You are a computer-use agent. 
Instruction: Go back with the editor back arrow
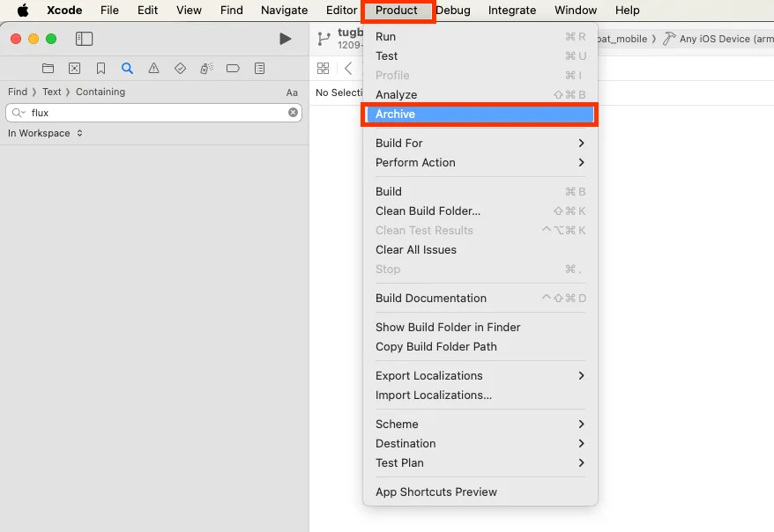click(348, 68)
